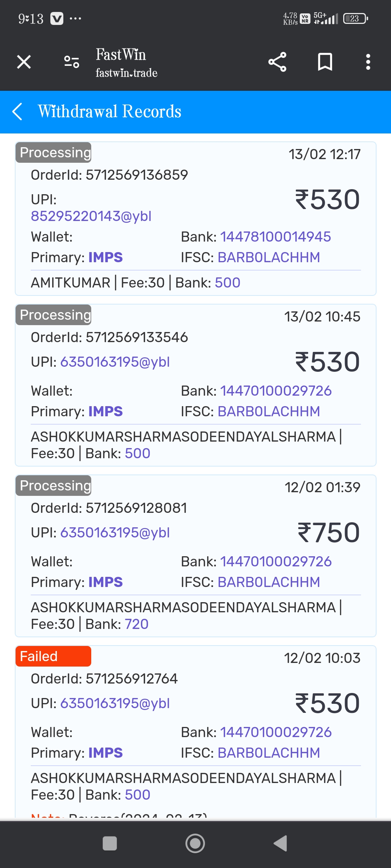391x868 pixels.
Task: Go back from Withdrawal Records
Action: pyautogui.click(x=17, y=111)
